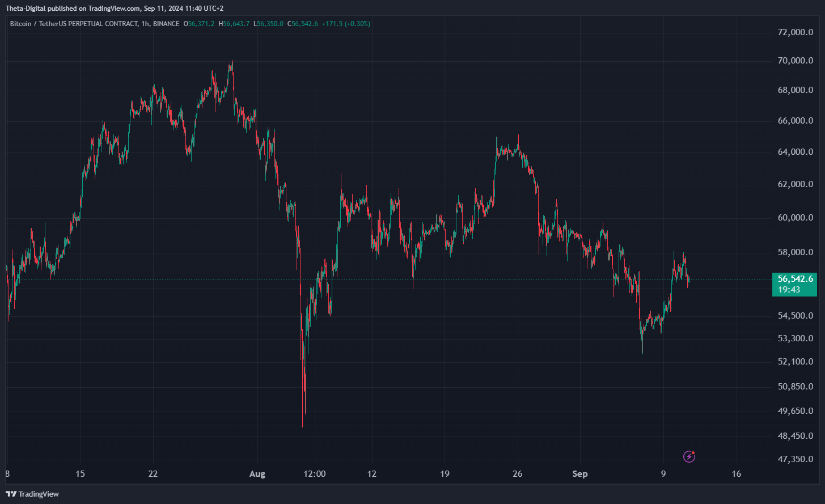Click the 9 date label on time axis
This screenshot has width=825, height=504.
[x=663, y=474]
